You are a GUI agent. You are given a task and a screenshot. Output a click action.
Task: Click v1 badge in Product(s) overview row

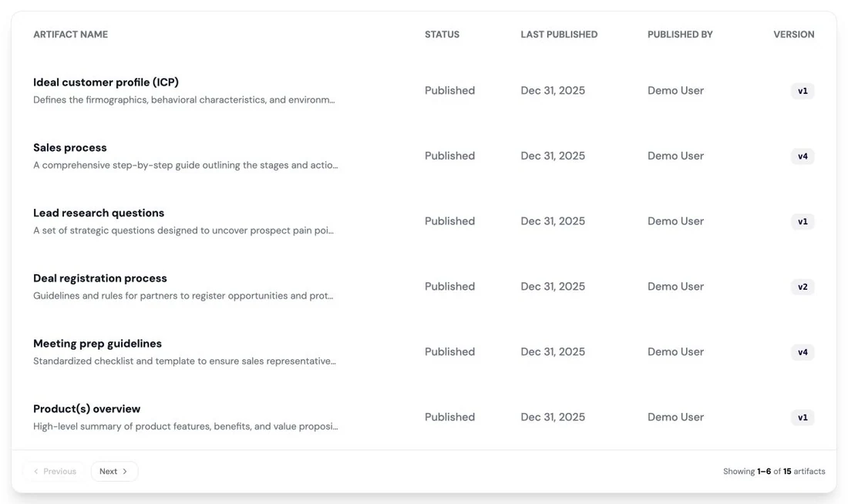point(803,418)
